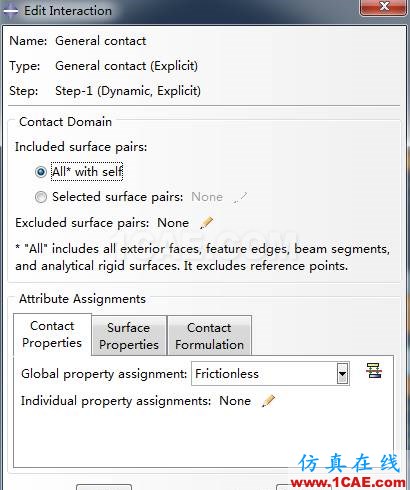Select the All* with self radio button
Screen dimensions: 410x490
coord(41,172)
